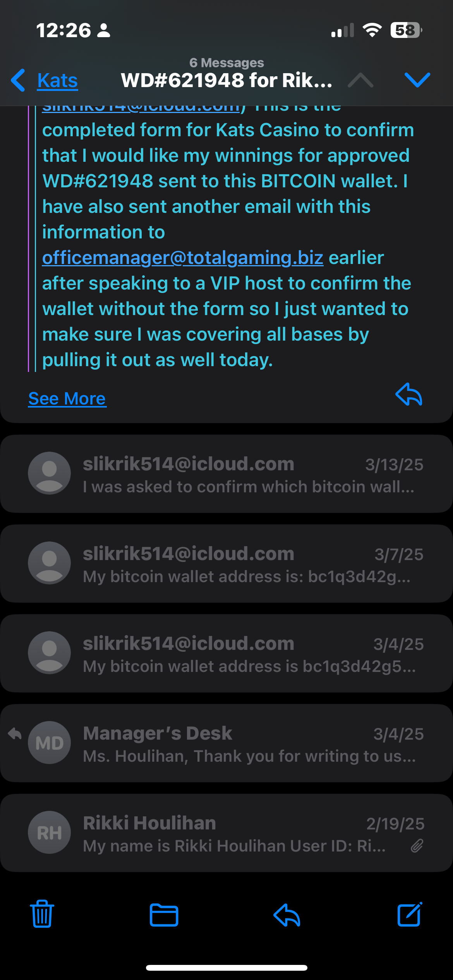Expand the 3/4/25 slikrik514 wallet message

pos(248,653)
